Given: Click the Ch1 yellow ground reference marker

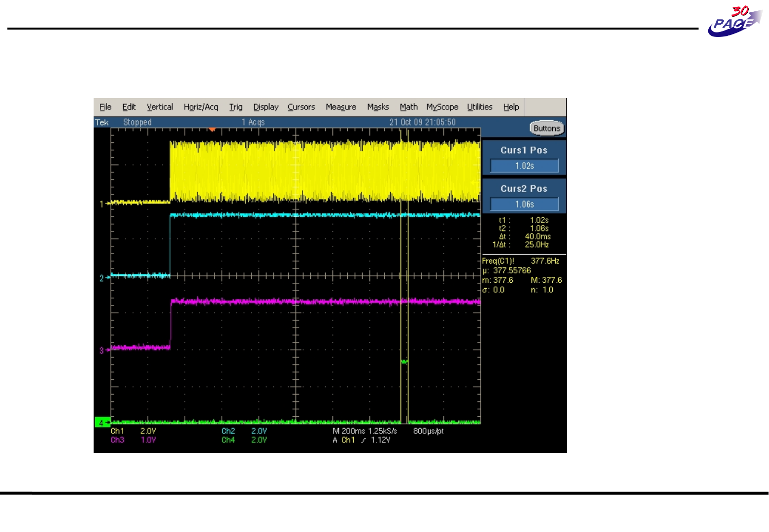Looking at the screenshot, I should point(102,203).
